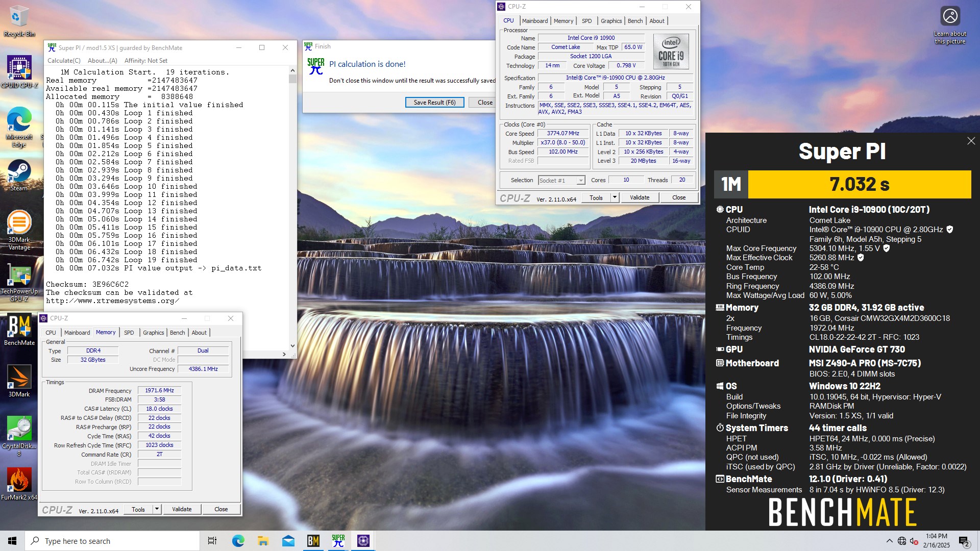
Task: Open Mainboard tab in lower CPU-Z window
Action: click(77, 333)
